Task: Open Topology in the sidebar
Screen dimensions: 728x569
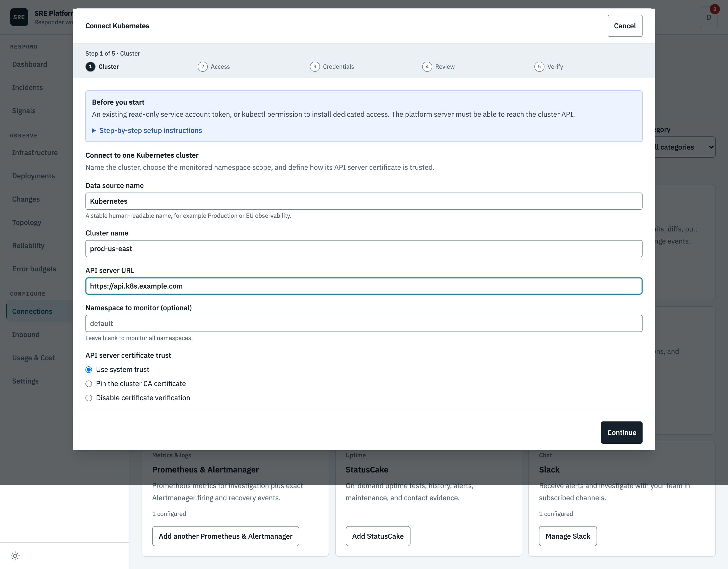Action: click(27, 222)
